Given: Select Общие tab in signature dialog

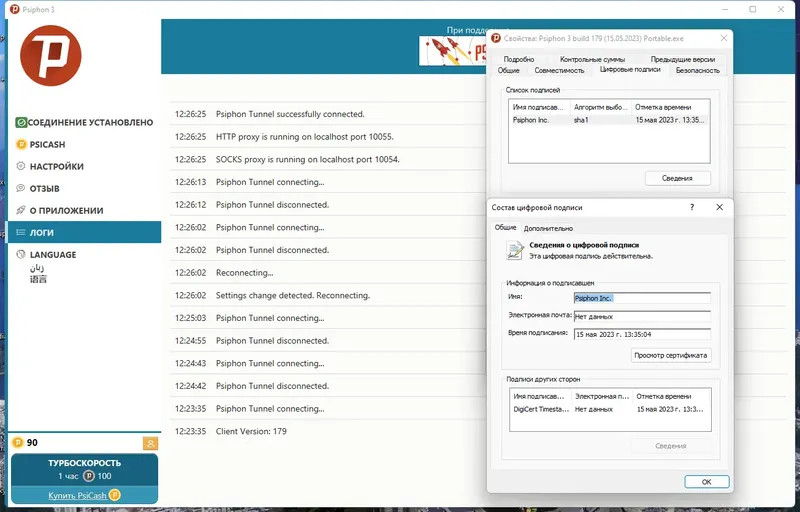Looking at the screenshot, I should (x=506, y=227).
